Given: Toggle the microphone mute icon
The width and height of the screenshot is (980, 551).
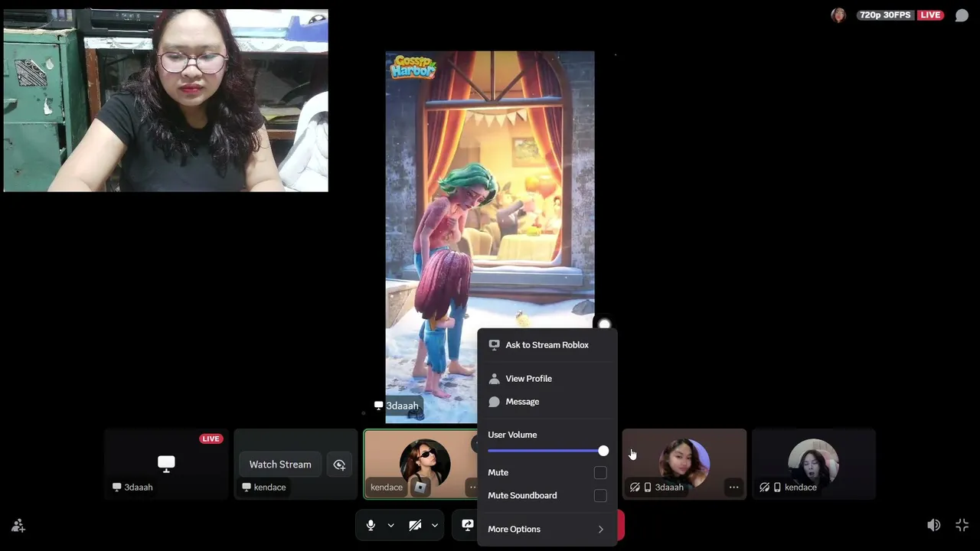Looking at the screenshot, I should [371, 526].
